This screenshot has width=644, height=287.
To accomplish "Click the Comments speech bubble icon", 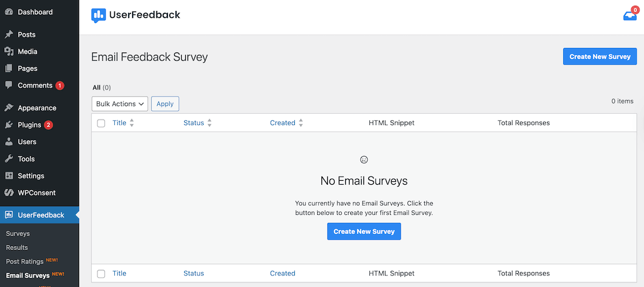I will point(9,85).
